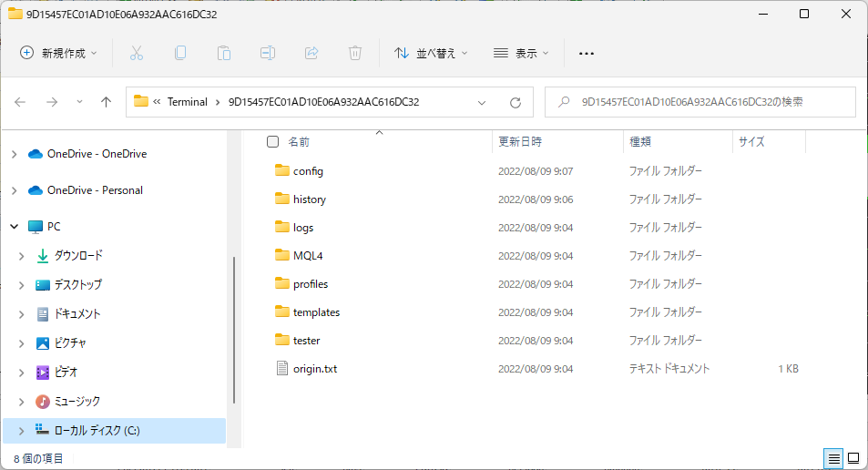Open OneDrive - OneDrive in sidebar
Image resolution: width=868 pixels, height=470 pixels.
tap(97, 154)
